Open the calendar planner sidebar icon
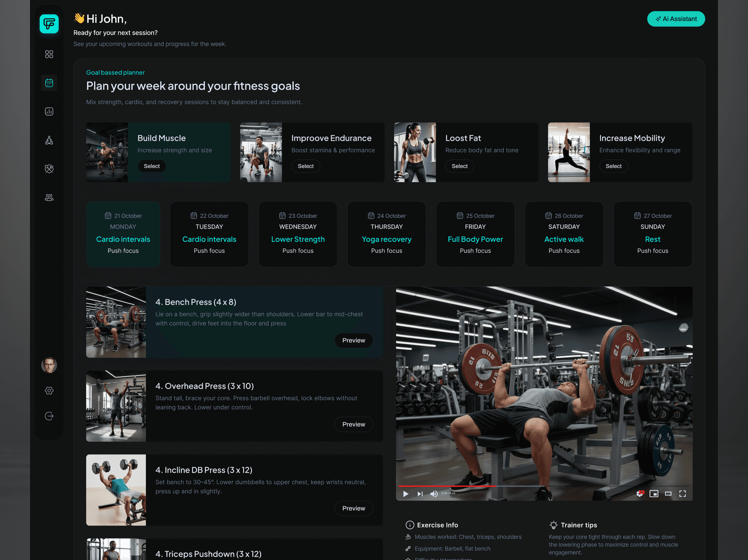 (x=49, y=83)
